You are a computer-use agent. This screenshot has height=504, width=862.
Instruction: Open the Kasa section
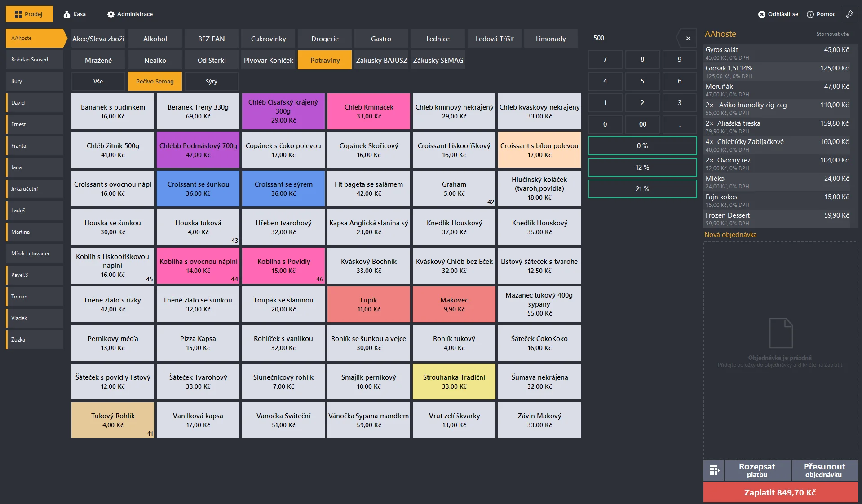tap(75, 14)
